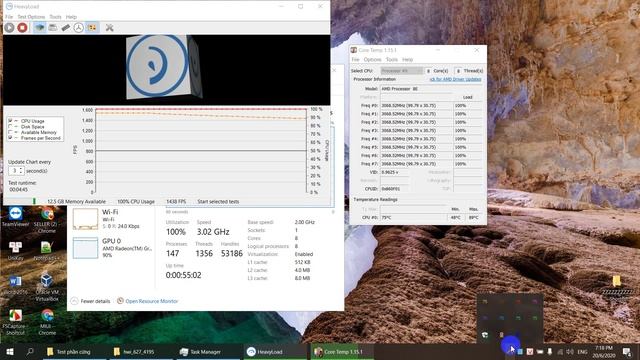This screenshot has height=360, width=640.
Task: Open Core Temp Options menu
Action: pos(372,60)
